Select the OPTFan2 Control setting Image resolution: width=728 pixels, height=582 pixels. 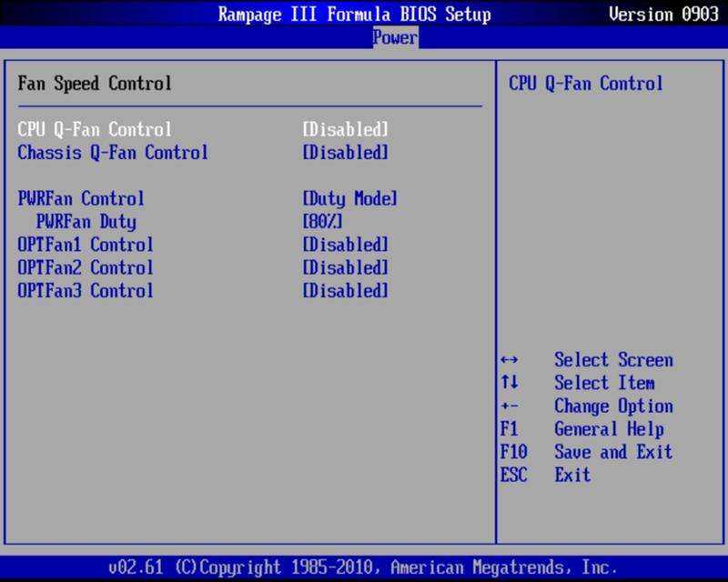(86, 267)
